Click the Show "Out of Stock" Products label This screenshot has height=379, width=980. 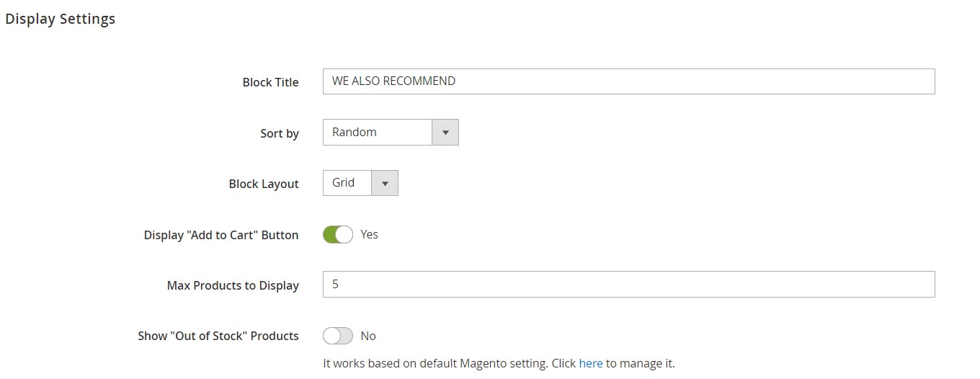(x=218, y=336)
